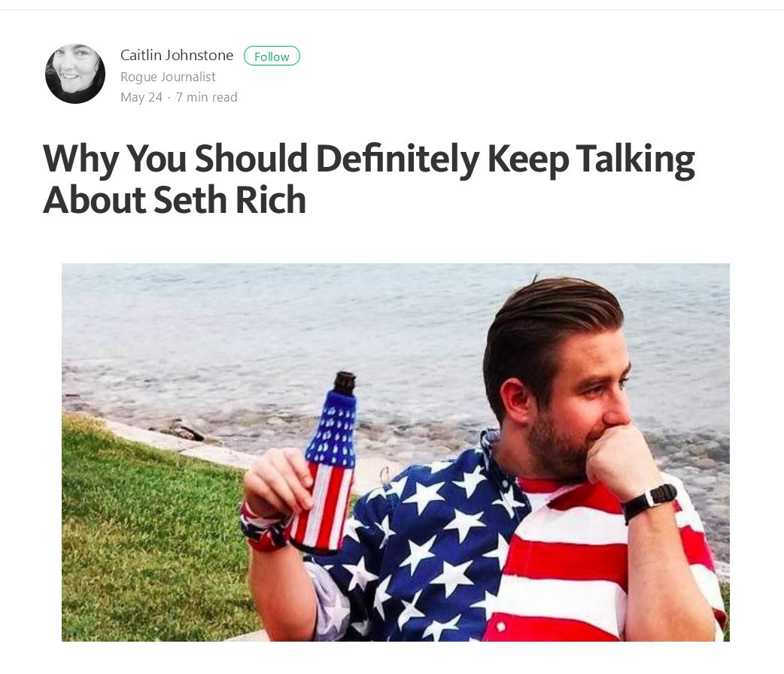Click the word "Why" in the headline

(81, 159)
